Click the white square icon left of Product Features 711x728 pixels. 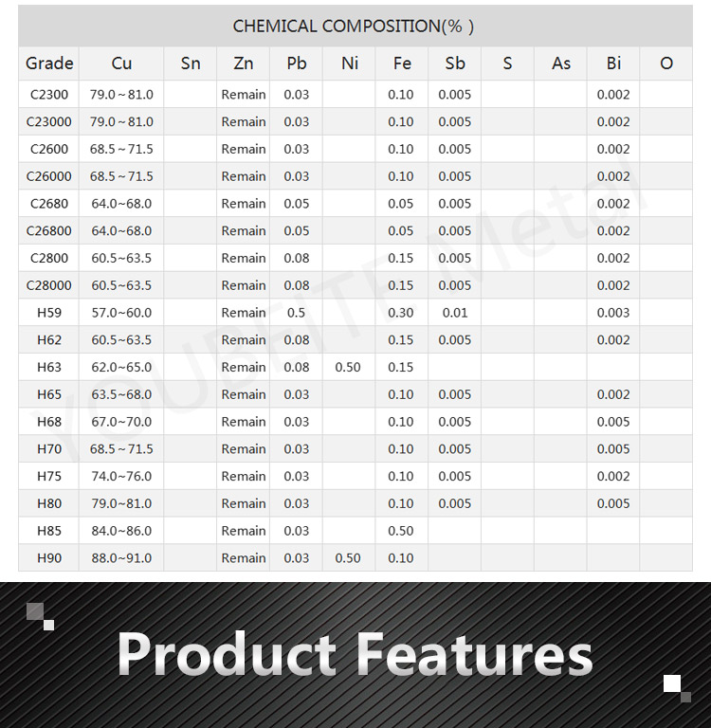coord(48,625)
